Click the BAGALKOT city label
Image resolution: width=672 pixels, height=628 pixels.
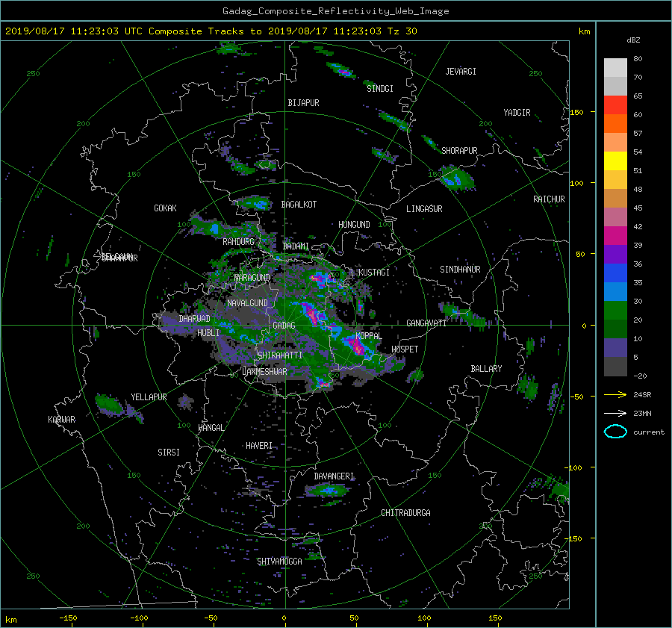[x=299, y=205]
